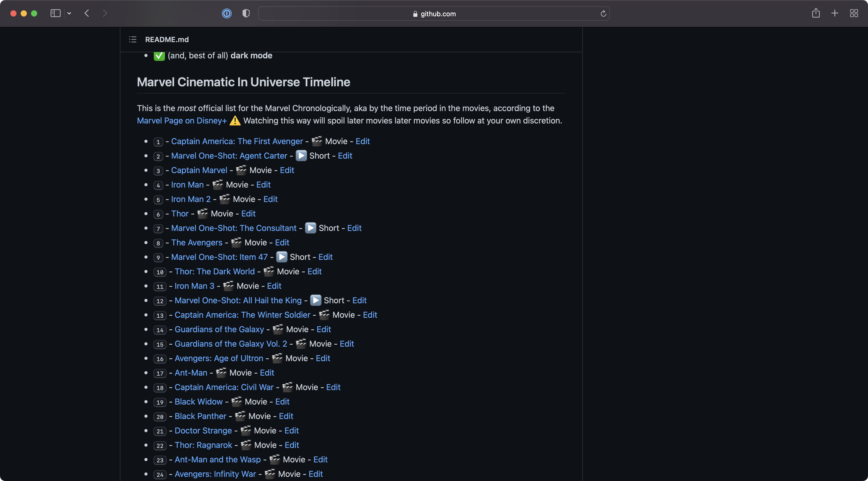The image size is (868, 481).
Task: Click the number 24 key badge
Action: tap(160, 475)
